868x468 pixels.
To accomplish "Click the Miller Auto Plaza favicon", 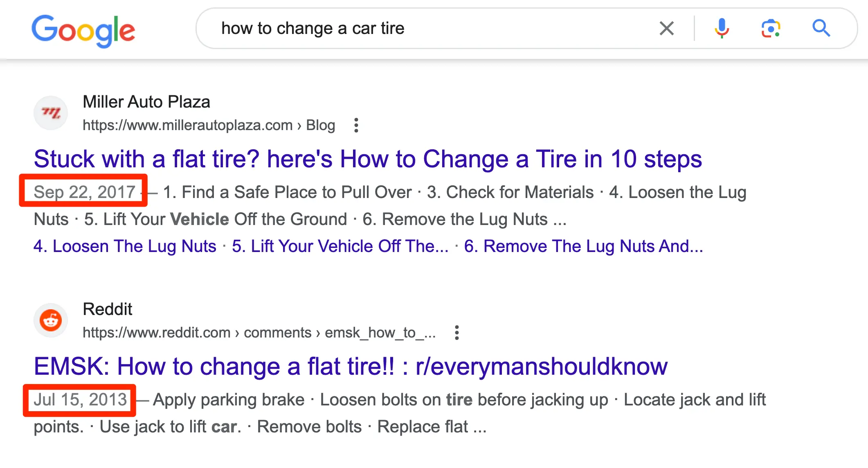I will (x=51, y=113).
